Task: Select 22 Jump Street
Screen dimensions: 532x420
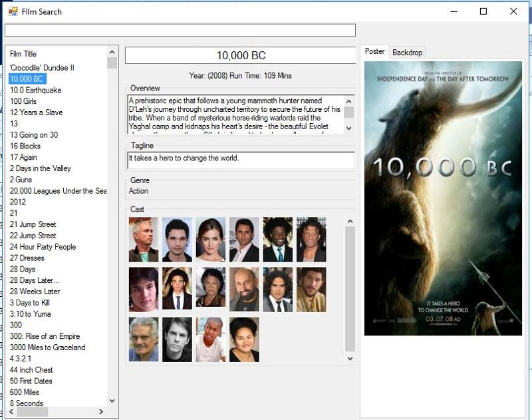Action: (33, 236)
